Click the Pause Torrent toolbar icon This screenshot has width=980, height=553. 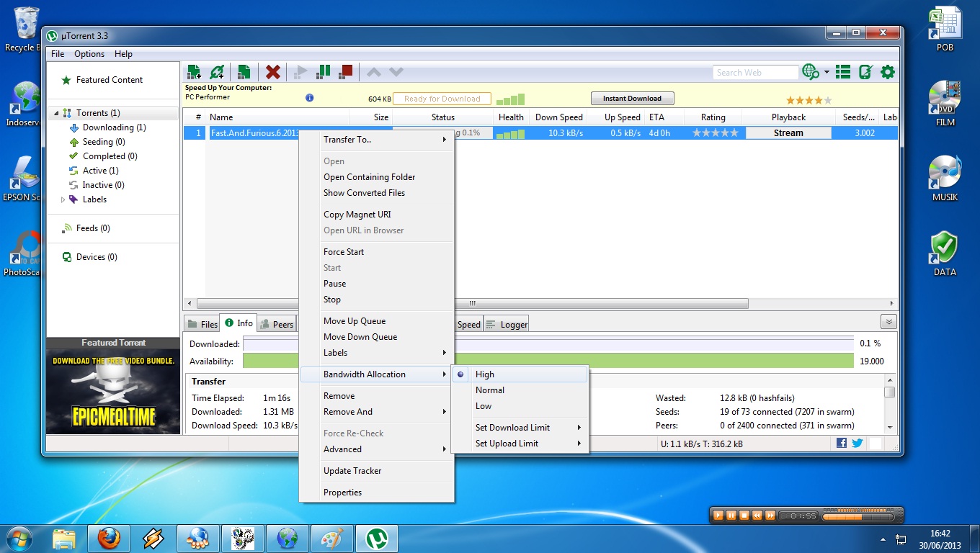tap(324, 72)
